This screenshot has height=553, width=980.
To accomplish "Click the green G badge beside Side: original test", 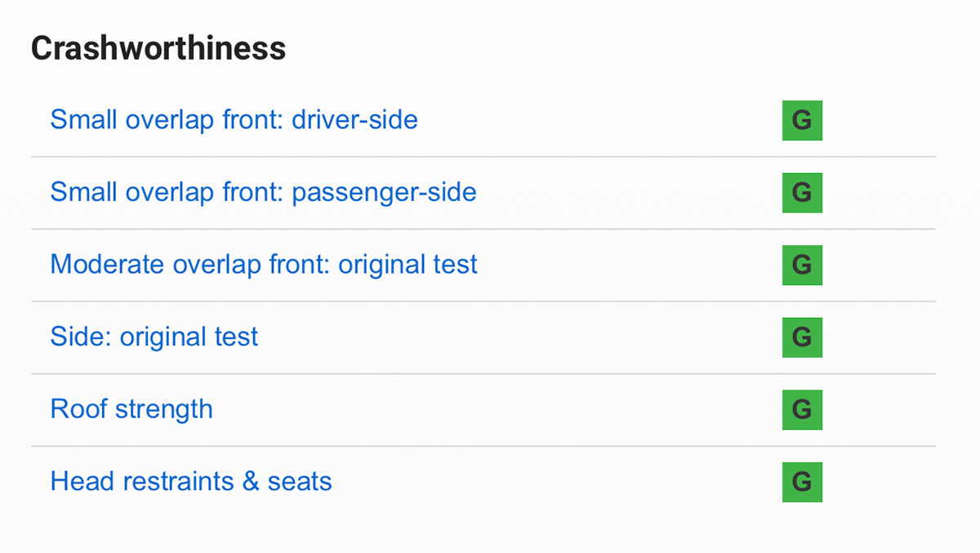I will pyautogui.click(x=802, y=337).
